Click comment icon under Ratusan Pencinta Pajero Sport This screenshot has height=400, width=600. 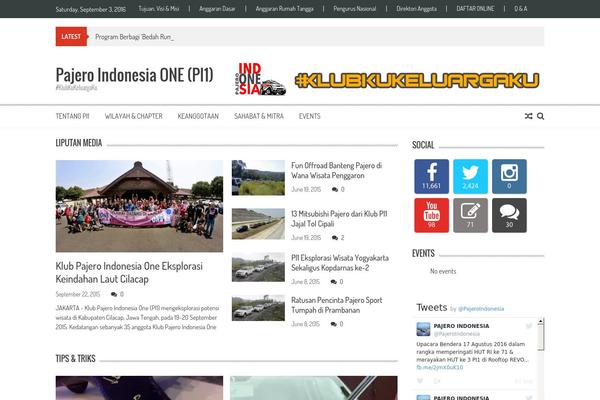coord(334,324)
